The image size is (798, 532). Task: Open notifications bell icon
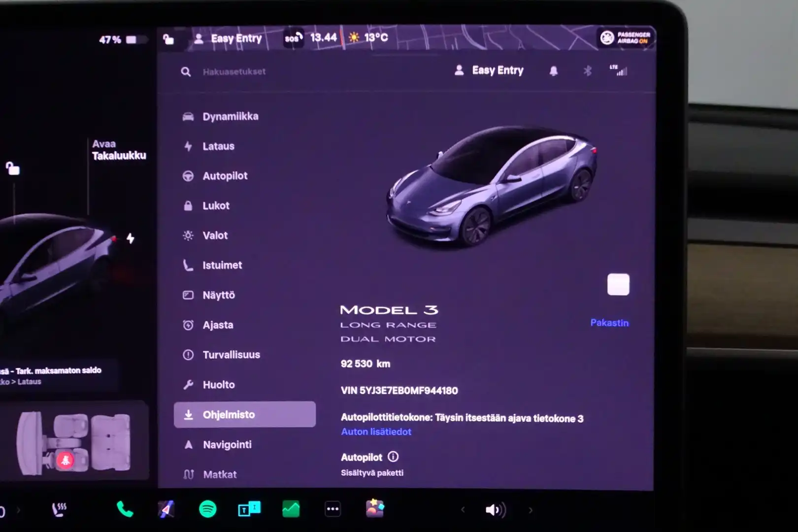point(554,71)
